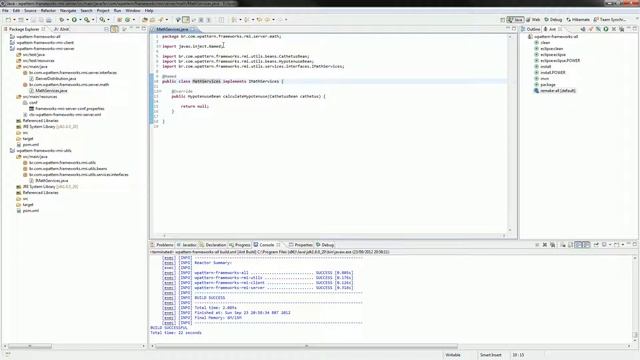Switch to the JUnit tab
This screenshot has width=640, height=360.
(61, 29)
